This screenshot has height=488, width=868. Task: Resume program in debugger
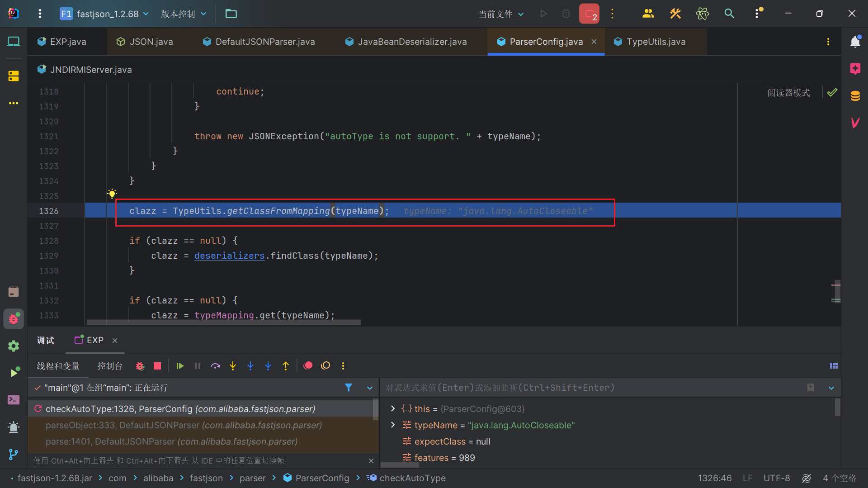(x=180, y=366)
